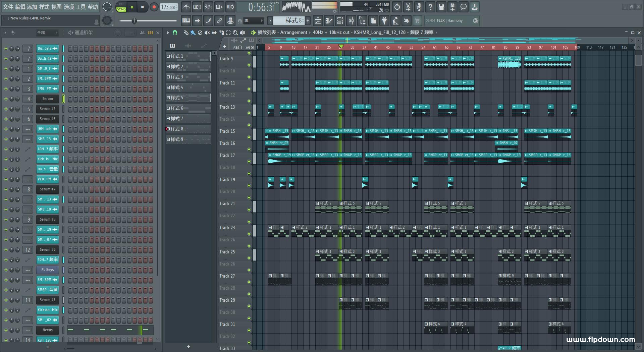The width and height of the screenshot is (644, 352).
Task: Save project with the floppy disk icon
Action: [441, 7]
